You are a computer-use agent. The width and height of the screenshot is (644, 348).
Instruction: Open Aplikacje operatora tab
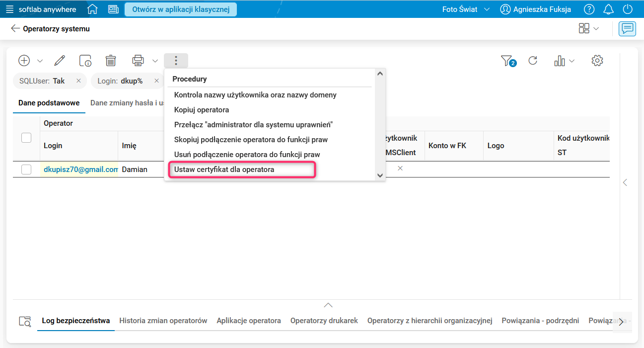(249, 321)
